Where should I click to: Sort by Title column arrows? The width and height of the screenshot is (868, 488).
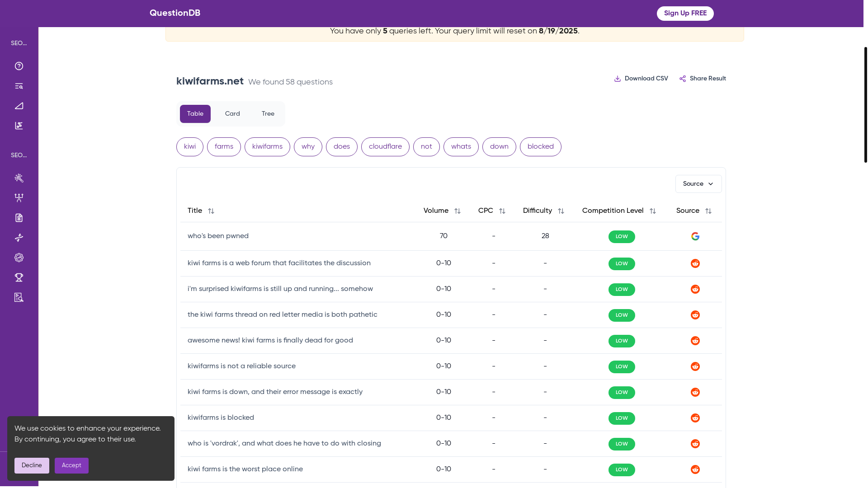pos(211,211)
